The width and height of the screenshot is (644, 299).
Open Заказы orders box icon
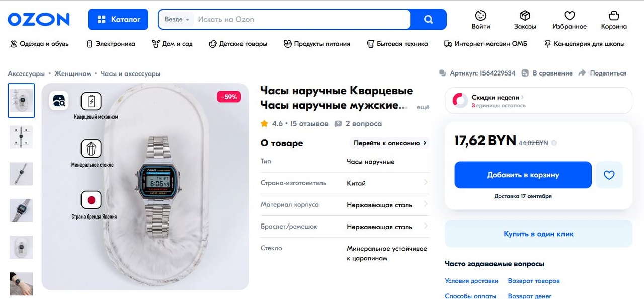coord(525,16)
